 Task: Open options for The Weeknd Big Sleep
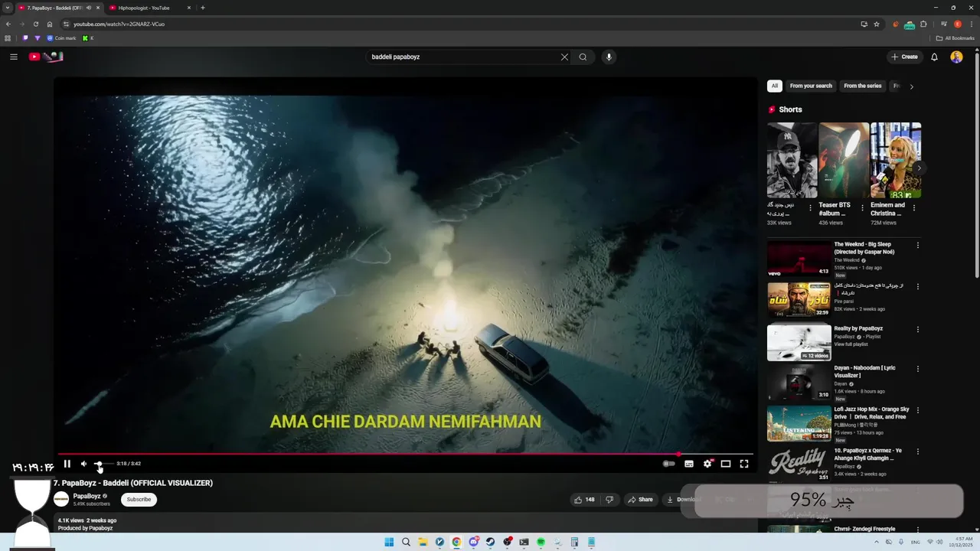[x=918, y=246]
